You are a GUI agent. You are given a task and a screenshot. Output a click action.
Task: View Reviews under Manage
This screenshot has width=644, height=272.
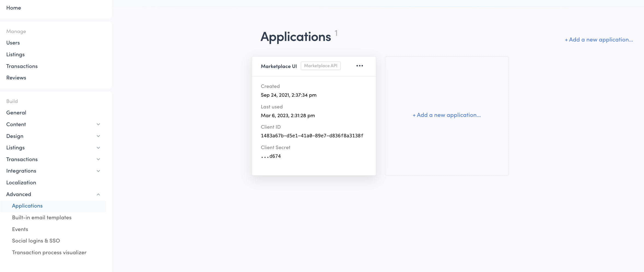(16, 78)
